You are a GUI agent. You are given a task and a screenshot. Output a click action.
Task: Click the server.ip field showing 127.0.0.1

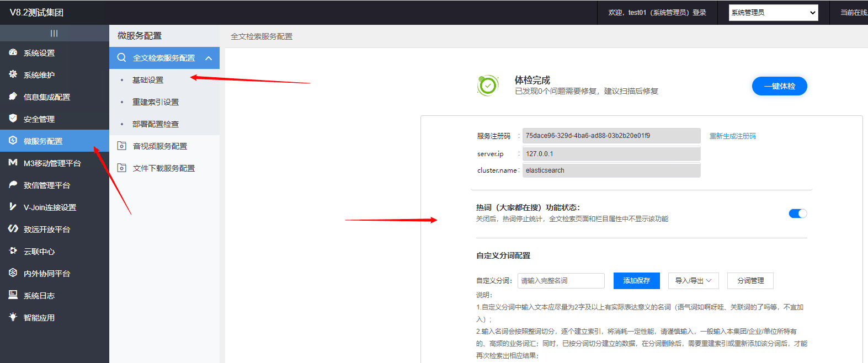tap(611, 154)
